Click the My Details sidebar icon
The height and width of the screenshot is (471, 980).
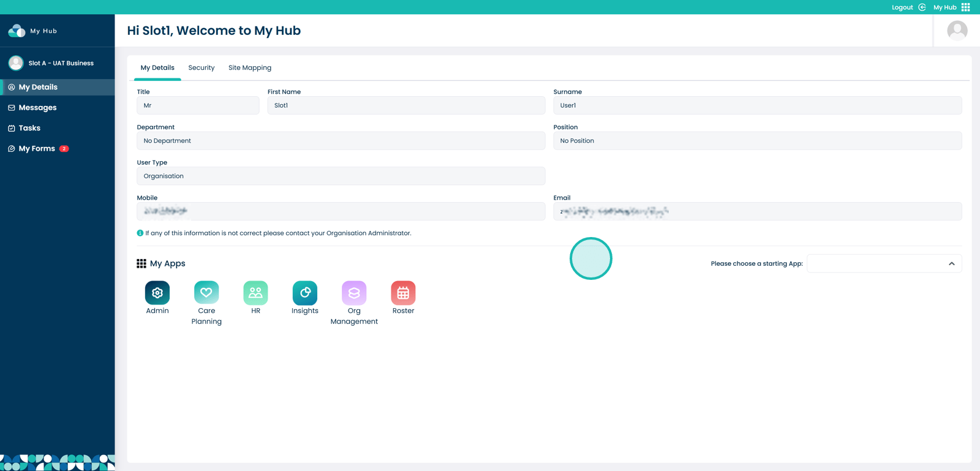pyautogui.click(x=11, y=87)
